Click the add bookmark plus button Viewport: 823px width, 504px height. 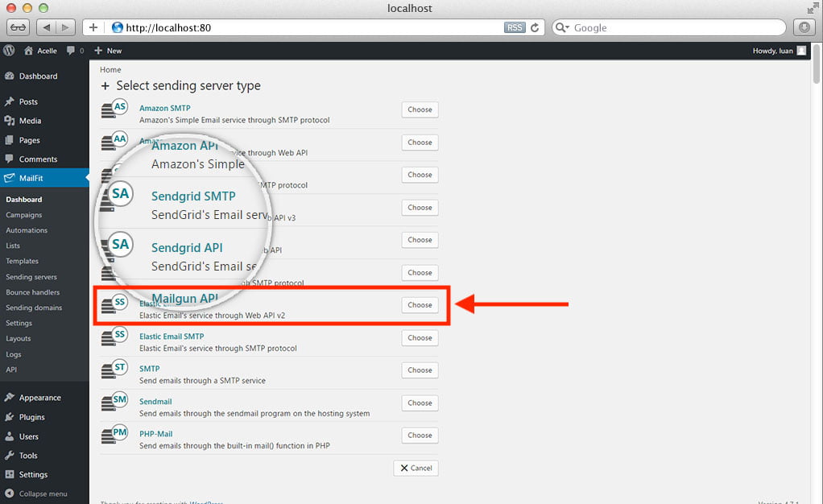coord(93,27)
